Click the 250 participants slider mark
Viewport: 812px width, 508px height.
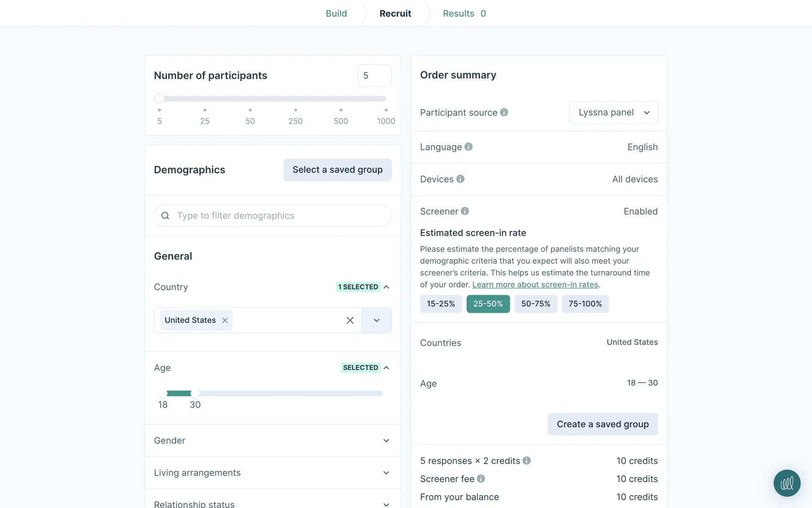295,110
